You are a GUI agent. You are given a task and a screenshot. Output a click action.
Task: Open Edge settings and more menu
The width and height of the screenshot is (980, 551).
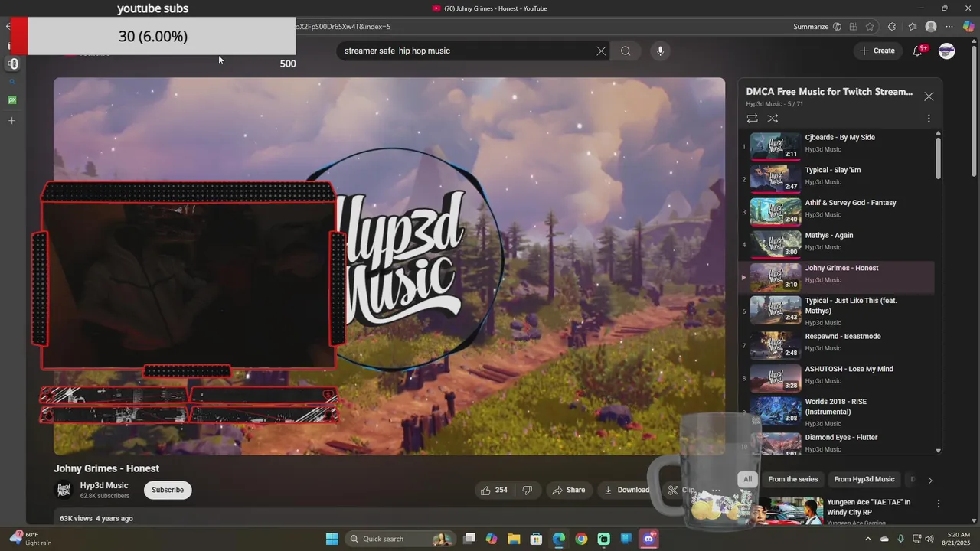tap(949, 27)
